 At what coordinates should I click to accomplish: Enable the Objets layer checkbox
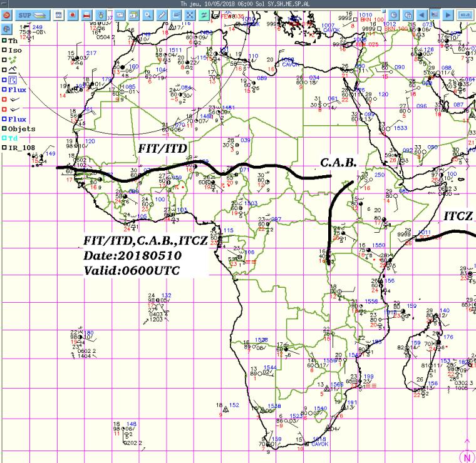click(x=4, y=129)
